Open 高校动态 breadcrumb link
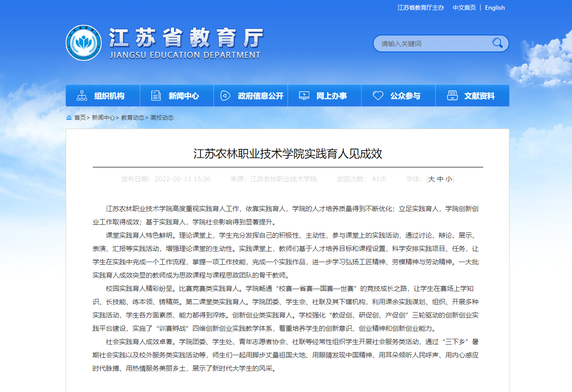 (162, 118)
